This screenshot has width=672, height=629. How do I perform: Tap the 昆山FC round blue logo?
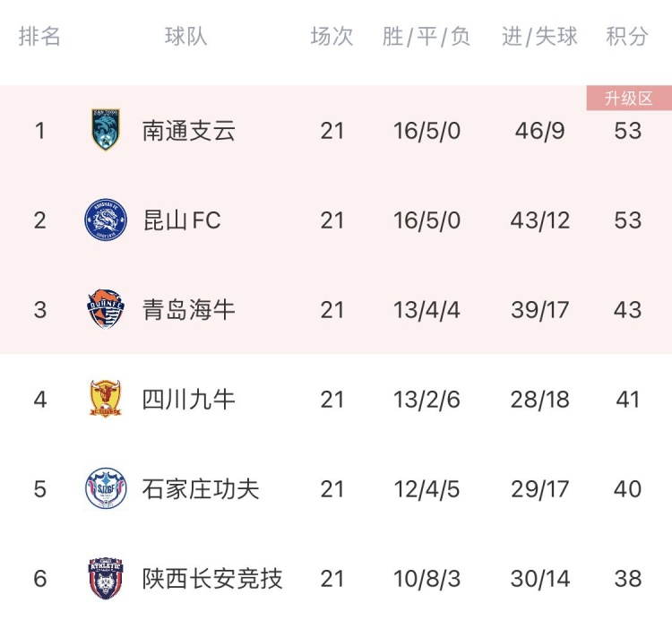click(x=106, y=220)
